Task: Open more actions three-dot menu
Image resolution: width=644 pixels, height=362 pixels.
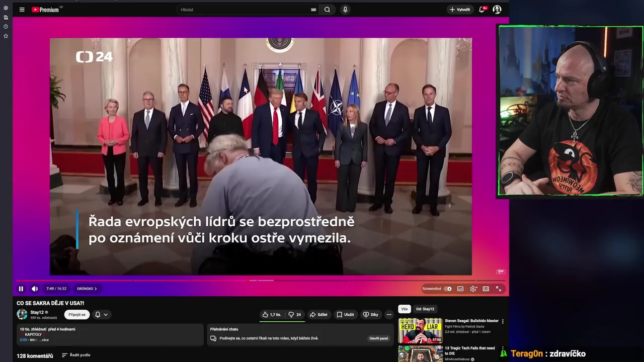Action: tap(389, 314)
